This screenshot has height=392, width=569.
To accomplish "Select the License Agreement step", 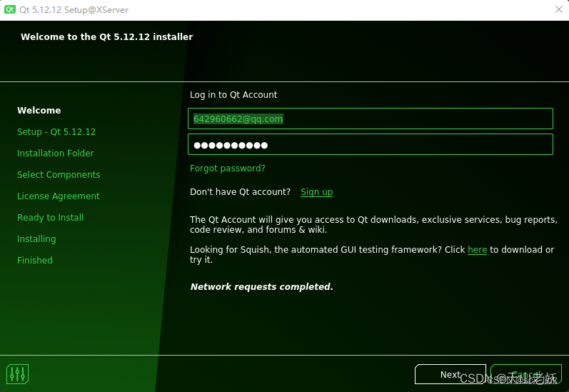I will click(58, 196).
